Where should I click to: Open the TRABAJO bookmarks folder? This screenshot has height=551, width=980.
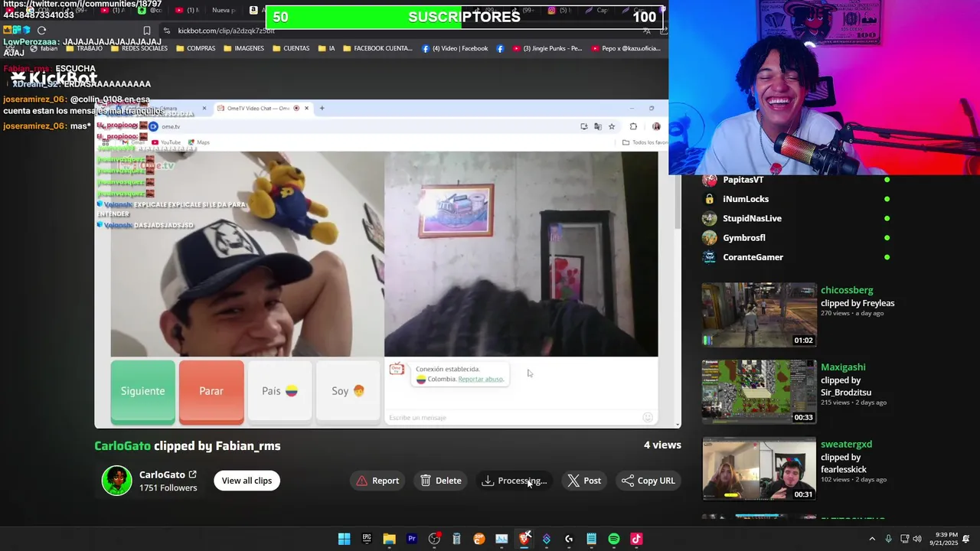pyautogui.click(x=83, y=48)
